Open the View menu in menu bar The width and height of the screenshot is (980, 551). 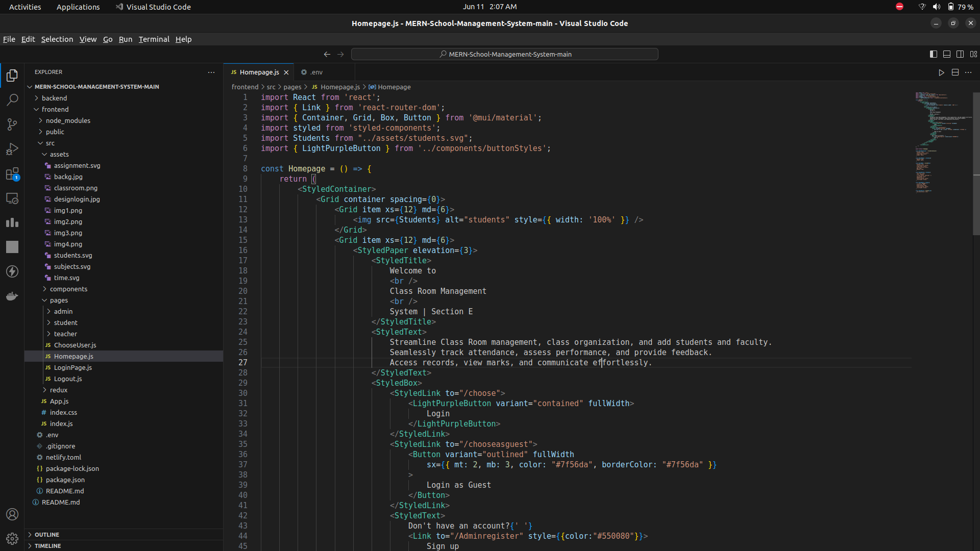pos(88,39)
